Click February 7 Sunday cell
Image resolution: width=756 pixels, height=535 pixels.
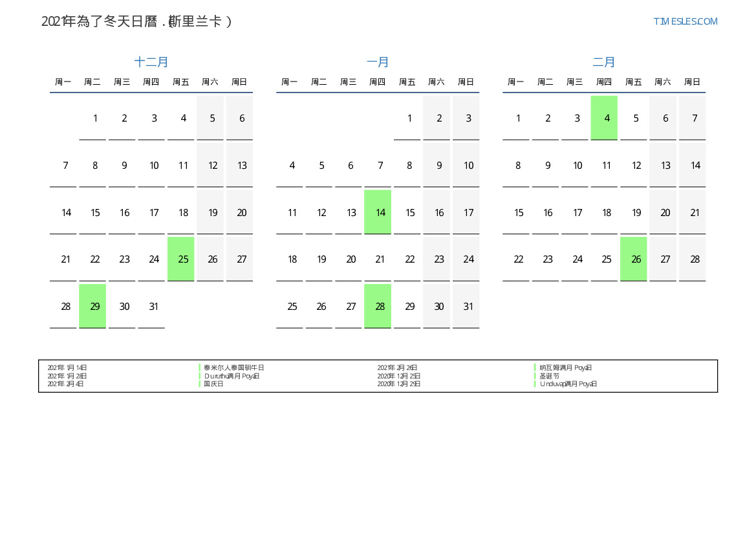[x=693, y=118]
